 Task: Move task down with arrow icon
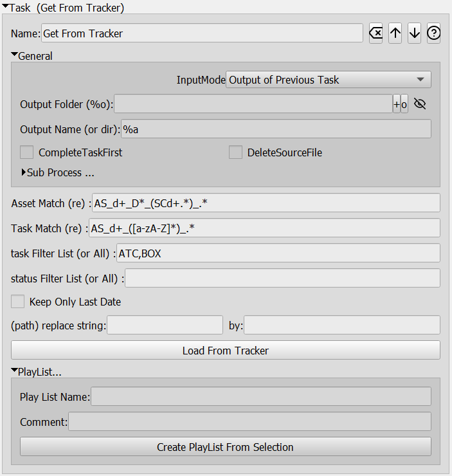(415, 33)
